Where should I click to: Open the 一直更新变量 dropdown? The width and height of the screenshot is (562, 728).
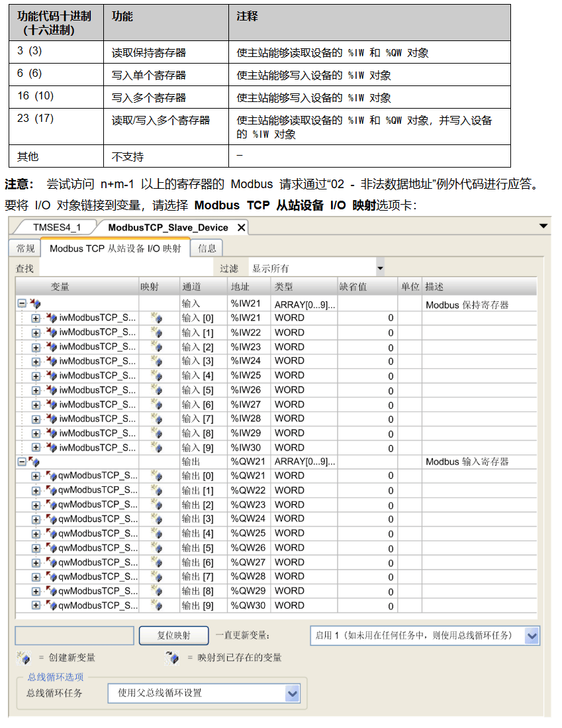pos(532,636)
